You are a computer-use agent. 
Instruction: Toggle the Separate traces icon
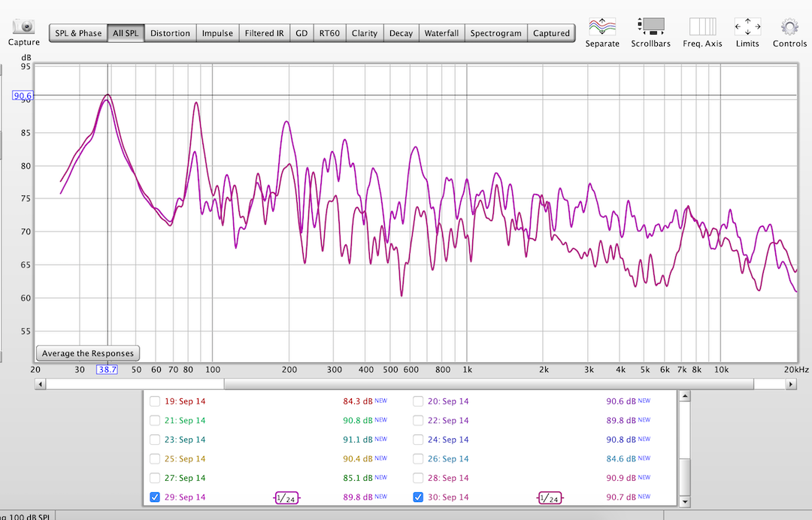point(602,27)
